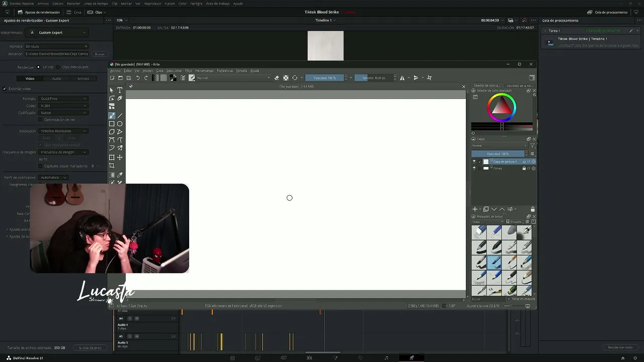This screenshot has width=644, height=362.
Task: Switch to the Audio render settings tab
Action: click(56, 78)
